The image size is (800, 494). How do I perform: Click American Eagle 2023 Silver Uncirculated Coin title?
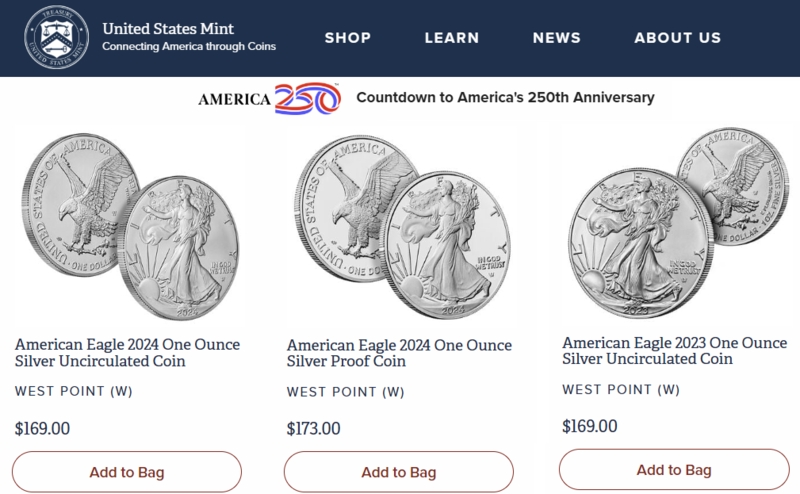tap(675, 351)
